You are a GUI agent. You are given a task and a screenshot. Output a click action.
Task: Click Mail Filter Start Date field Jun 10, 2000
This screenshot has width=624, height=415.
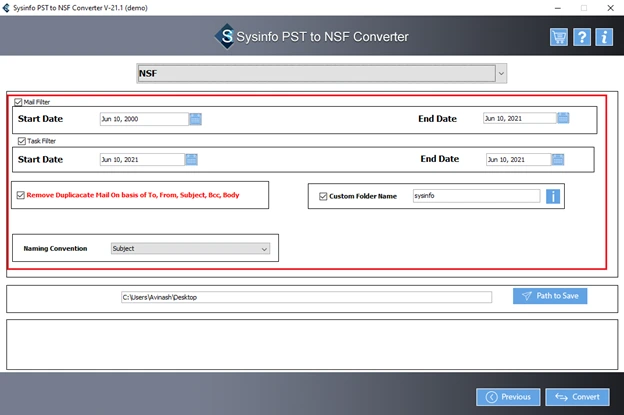point(144,119)
